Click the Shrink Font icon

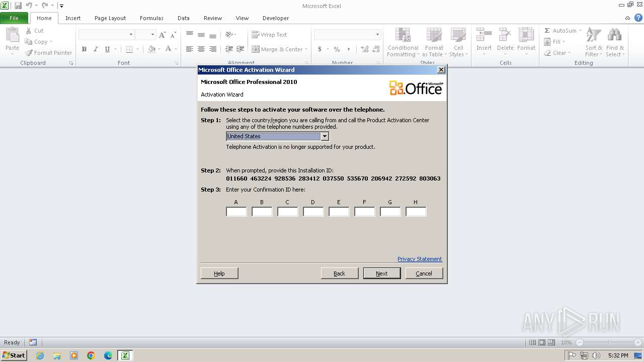point(173,35)
